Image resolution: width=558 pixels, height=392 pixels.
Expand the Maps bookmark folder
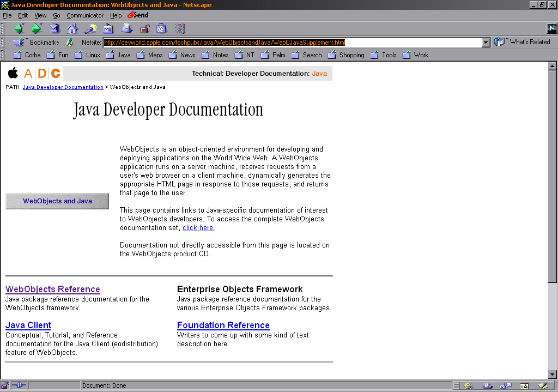[x=150, y=55]
